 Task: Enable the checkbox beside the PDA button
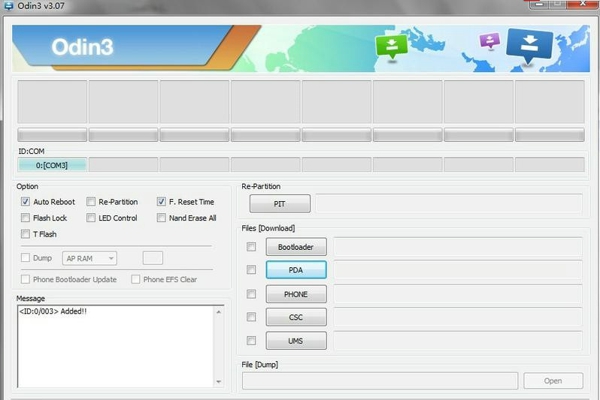pyautogui.click(x=251, y=271)
